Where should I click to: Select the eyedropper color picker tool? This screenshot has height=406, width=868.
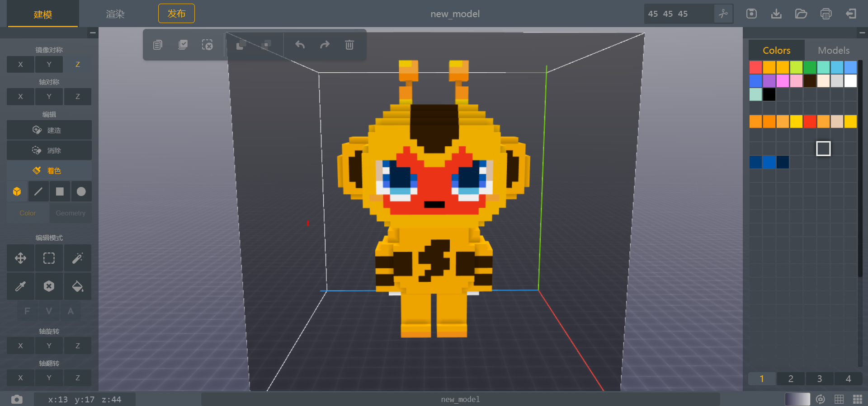point(20,286)
